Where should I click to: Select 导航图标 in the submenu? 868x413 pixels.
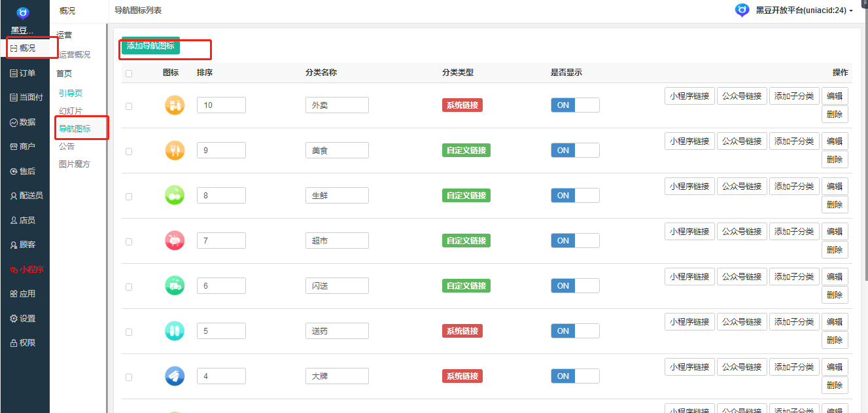pos(75,129)
